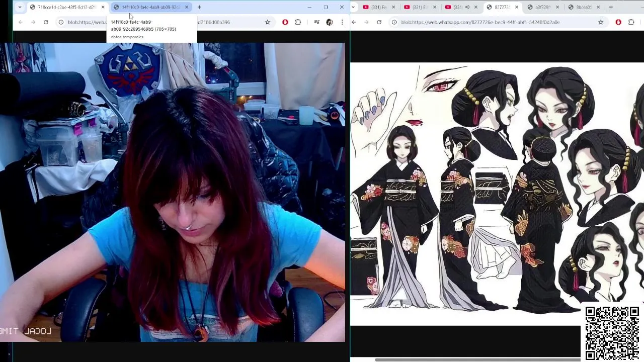
Task: Switch to the 14f110c0 tab in left window
Action: [x=150, y=7]
